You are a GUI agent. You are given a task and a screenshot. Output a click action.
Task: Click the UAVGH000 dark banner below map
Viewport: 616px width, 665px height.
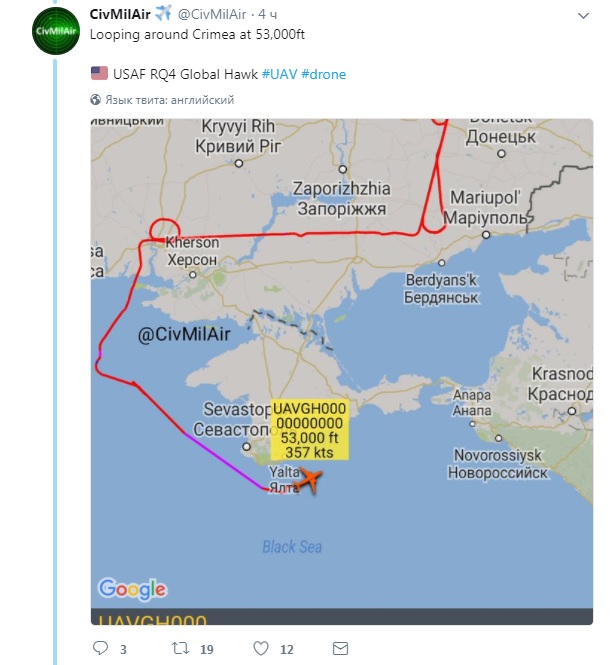tap(341, 619)
